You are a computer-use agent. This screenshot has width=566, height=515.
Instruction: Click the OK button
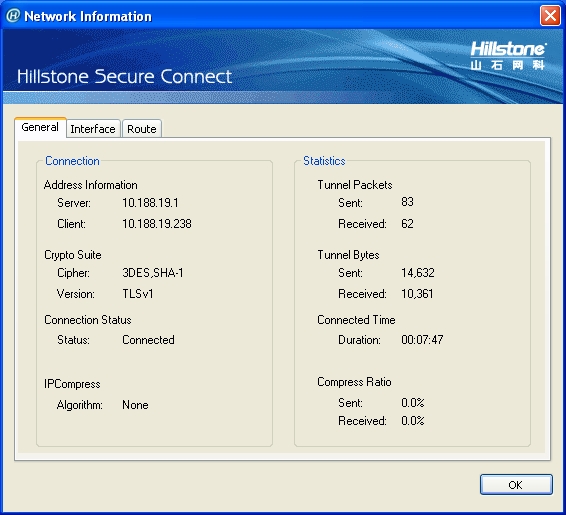coord(516,485)
